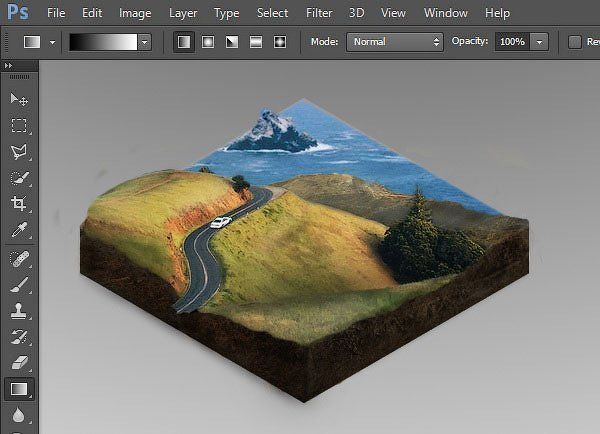Select the Clone Stamp tool
The width and height of the screenshot is (600, 434).
click(x=19, y=311)
